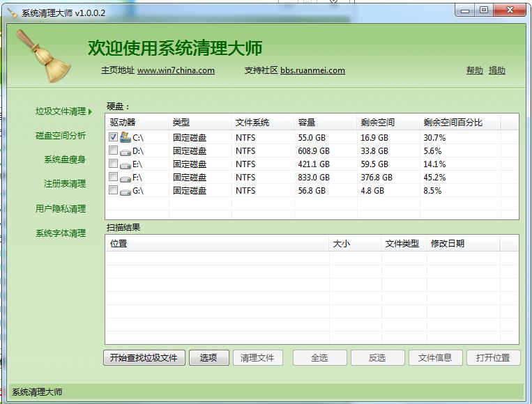Viewport: 532px width, 404px height.
Task: Sort drives by the 类型 column header
Action: pos(200,122)
